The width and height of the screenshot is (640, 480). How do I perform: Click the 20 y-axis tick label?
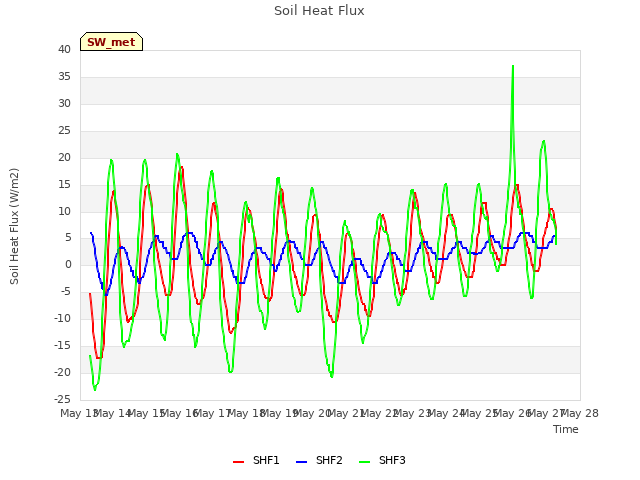(x=64, y=157)
